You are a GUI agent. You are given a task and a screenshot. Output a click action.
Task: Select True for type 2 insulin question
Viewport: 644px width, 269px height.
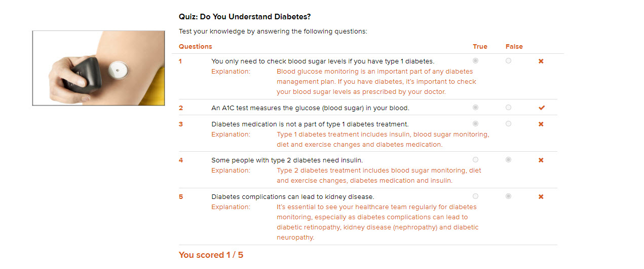[x=475, y=160]
